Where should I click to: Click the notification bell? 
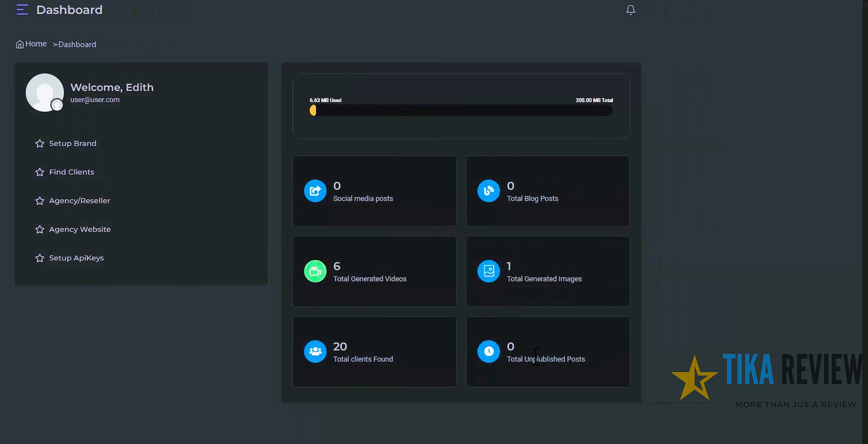631,9
